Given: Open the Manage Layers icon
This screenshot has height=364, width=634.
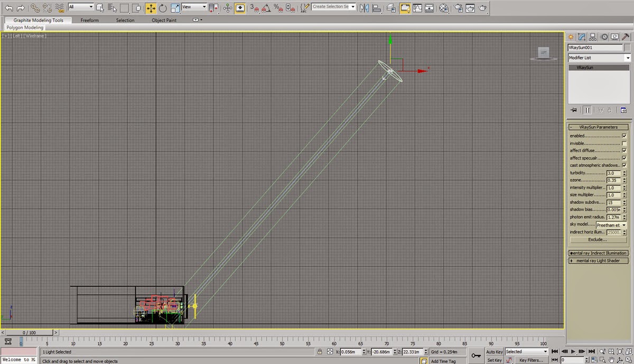Looking at the screenshot, I should (x=391, y=7).
